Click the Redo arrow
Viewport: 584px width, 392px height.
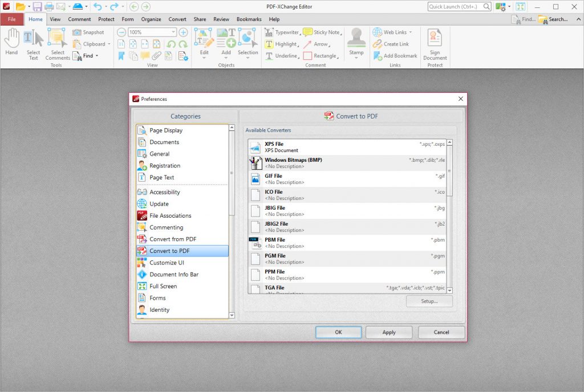click(x=114, y=6)
